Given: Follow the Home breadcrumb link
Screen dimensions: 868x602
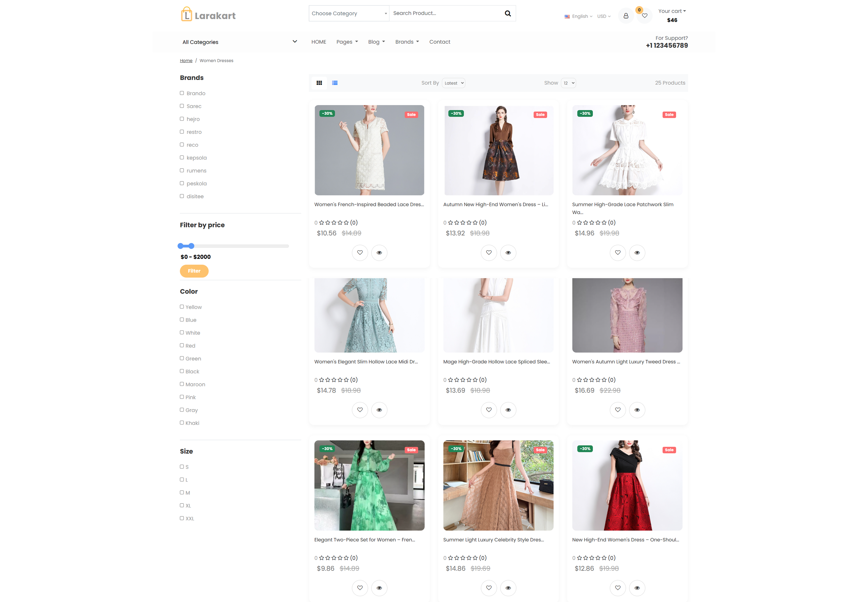Looking at the screenshot, I should (x=186, y=61).
